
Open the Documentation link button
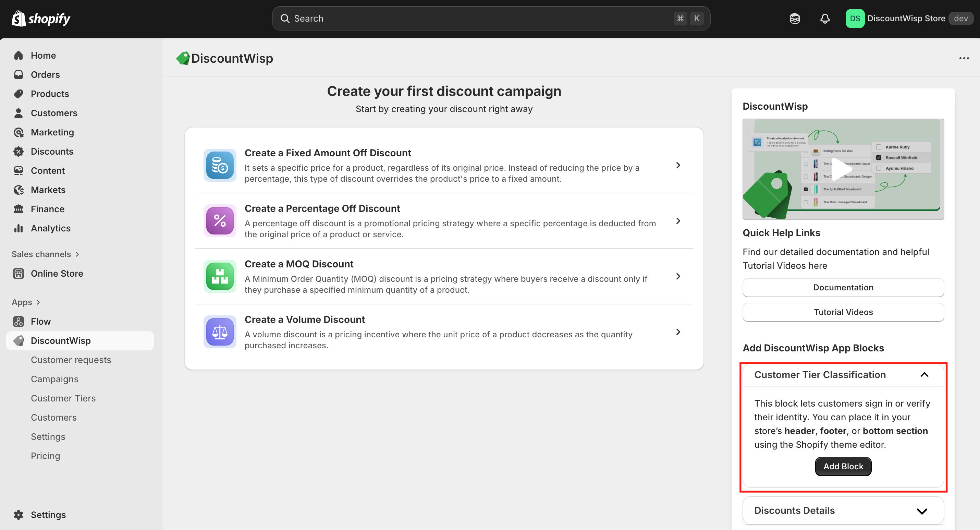click(843, 288)
